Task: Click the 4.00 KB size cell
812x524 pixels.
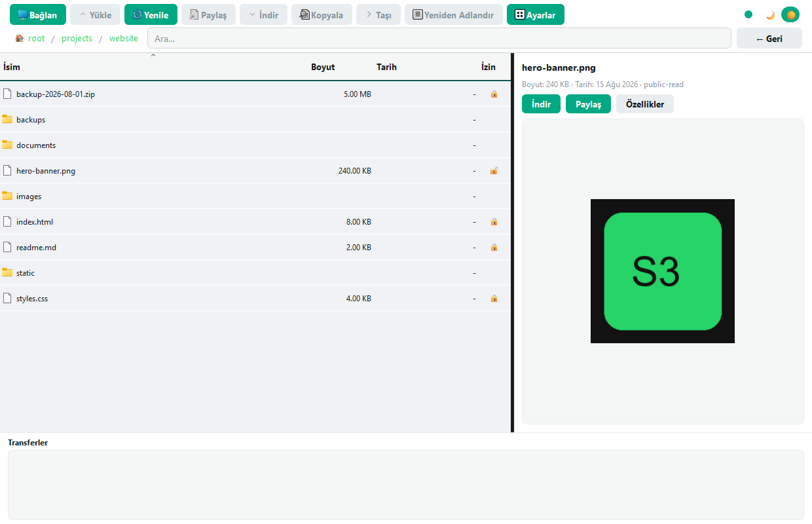Action: [359, 299]
